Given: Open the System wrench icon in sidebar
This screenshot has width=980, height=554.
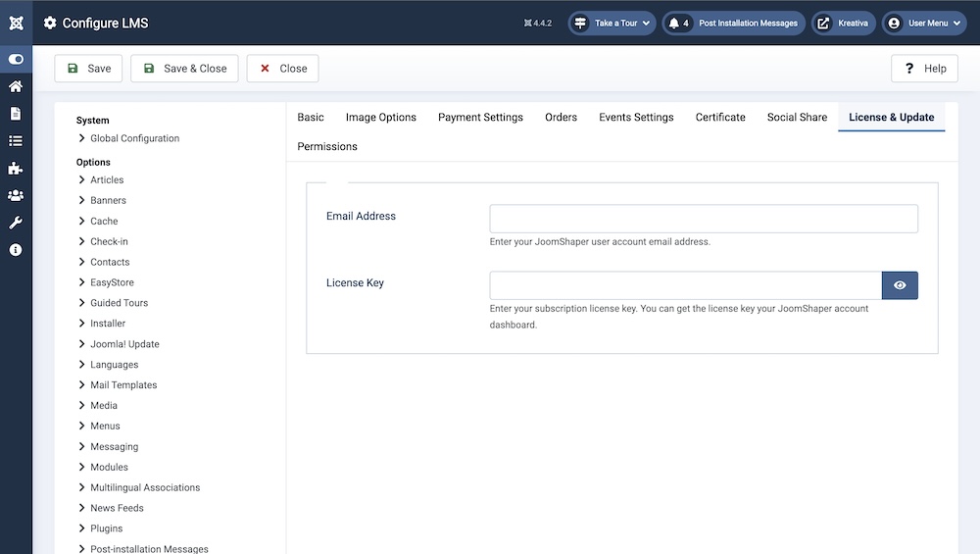Looking at the screenshot, I should [16, 223].
